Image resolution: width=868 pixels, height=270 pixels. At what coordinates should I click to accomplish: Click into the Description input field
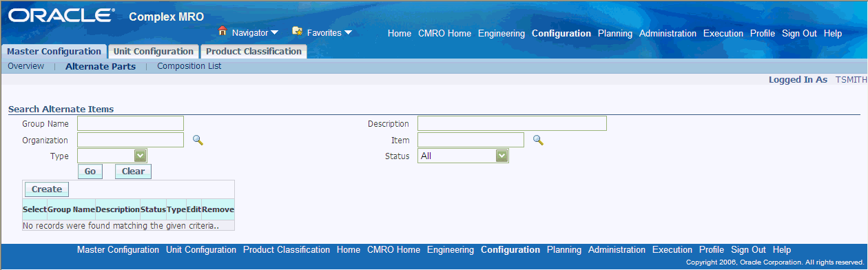coord(512,123)
